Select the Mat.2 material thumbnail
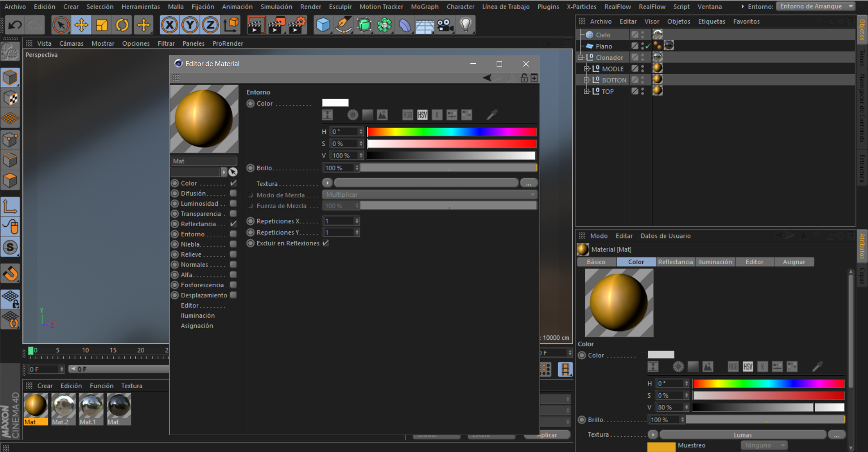The height and width of the screenshot is (452, 868). [x=63, y=406]
